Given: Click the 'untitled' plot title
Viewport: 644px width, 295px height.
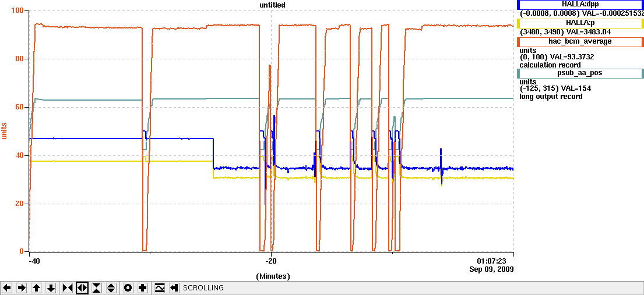Looking at the screenshot, I should [x=272, y=5].
